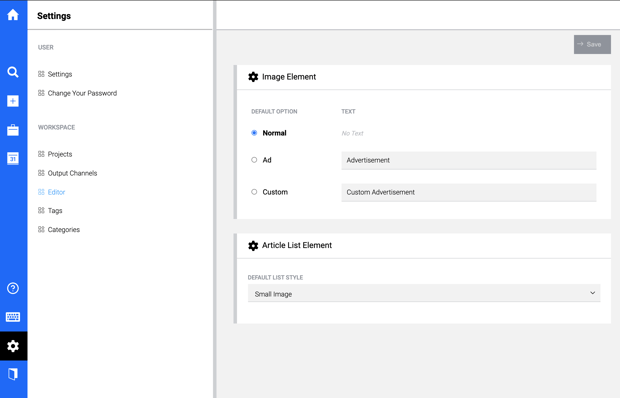Click the grid icon next to Projects
The width and height of the screenshot is (620, 398).
pyautogui.click(x=41, y=154)
